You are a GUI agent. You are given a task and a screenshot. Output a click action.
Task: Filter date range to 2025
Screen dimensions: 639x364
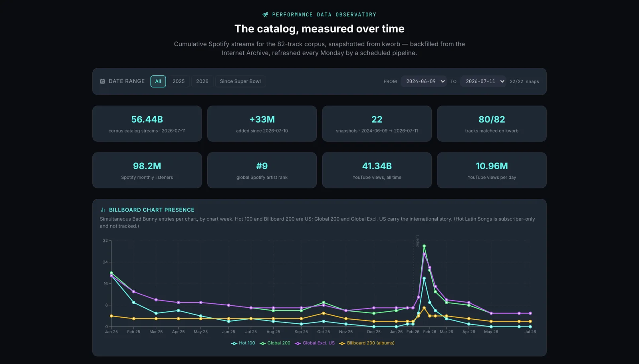[x=179, y=81]
